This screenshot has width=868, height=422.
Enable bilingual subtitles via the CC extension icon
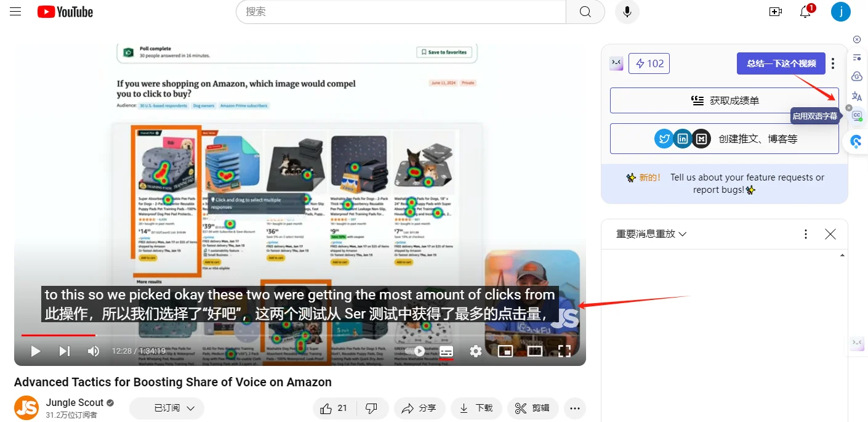click(x=856, y=116)
